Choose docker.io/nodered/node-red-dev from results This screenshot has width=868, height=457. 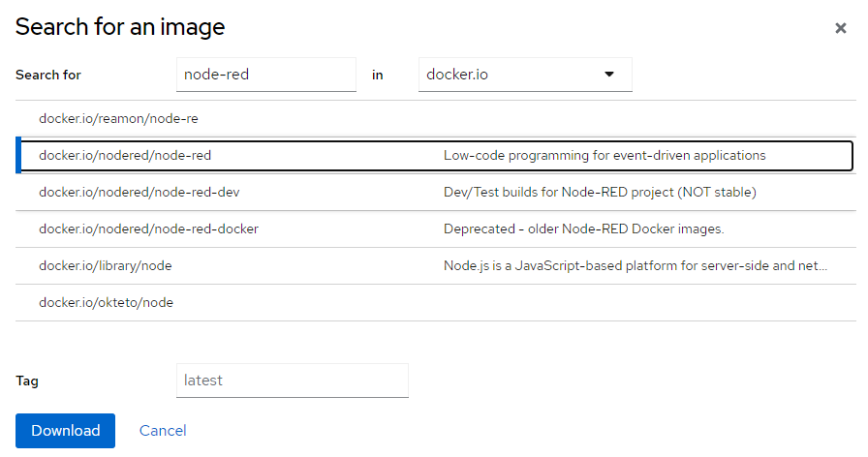coord(139,192)
